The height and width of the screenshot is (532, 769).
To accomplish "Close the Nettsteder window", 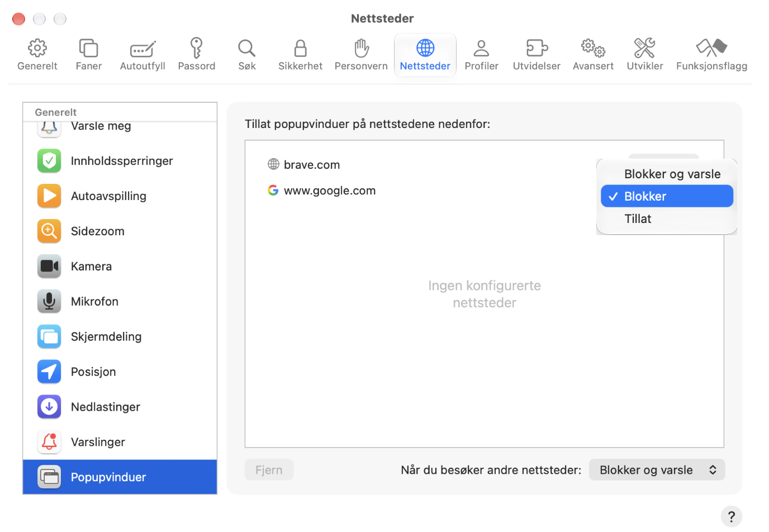I will coord(18,19).
